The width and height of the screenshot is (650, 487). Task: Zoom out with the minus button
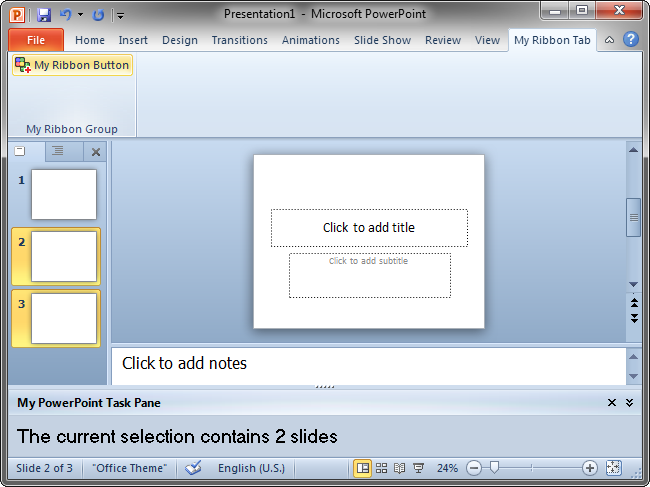(474, 468)
